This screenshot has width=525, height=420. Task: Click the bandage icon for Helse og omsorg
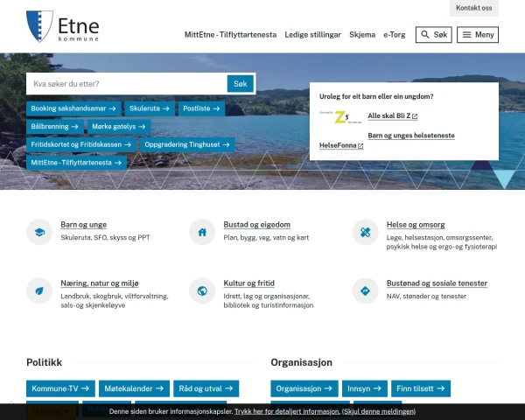pos(365,233)
